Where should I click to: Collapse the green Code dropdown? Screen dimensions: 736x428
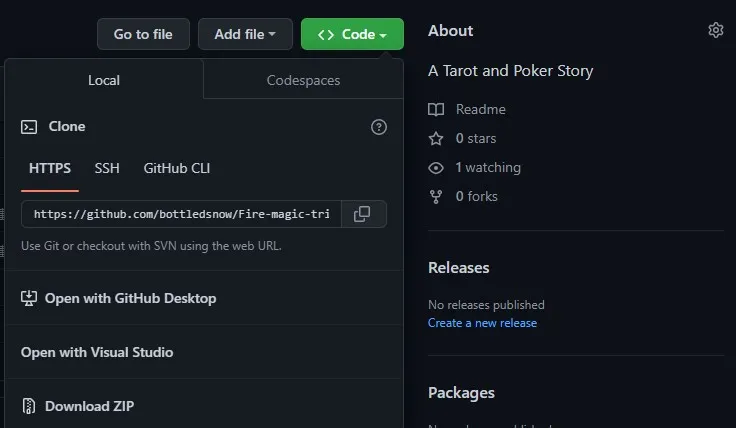coord(352,34)
